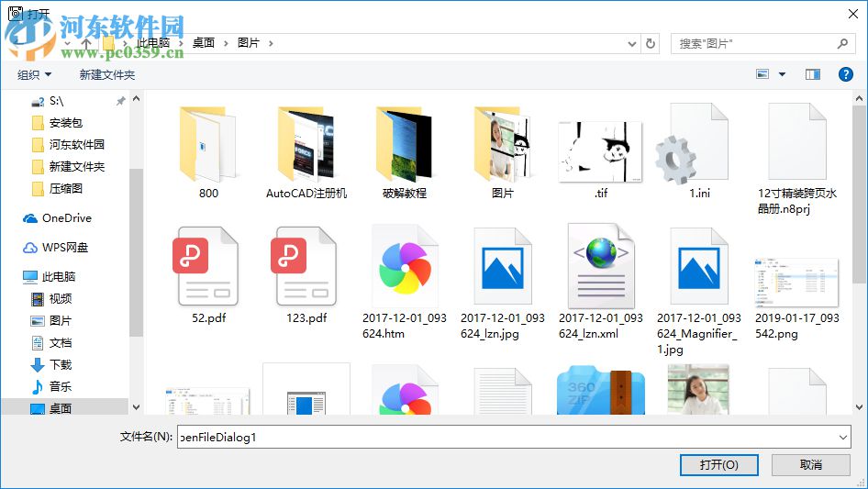Image resolution: width=868 pixels, height=489 pixels.
Task: Change view layout icon
Action: point(762,74)
